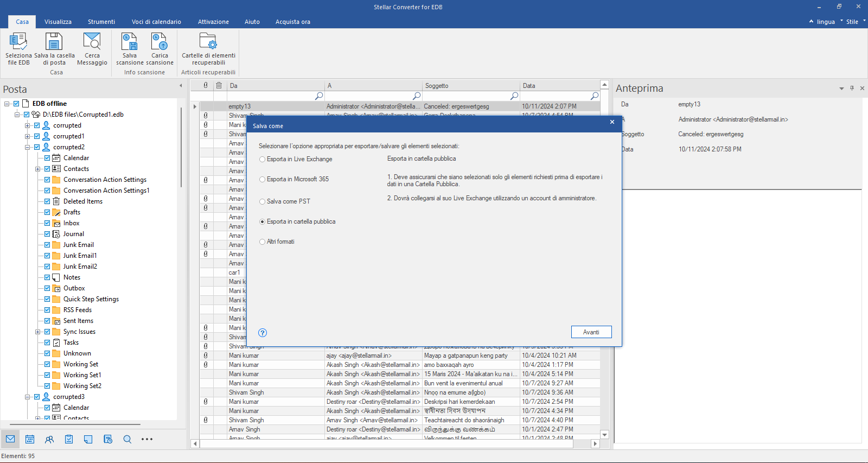The height and width of the screenshot is (463, 868).
Task: Open the more options ellipsis in bottom bar
Action: (x=147, y=439)
